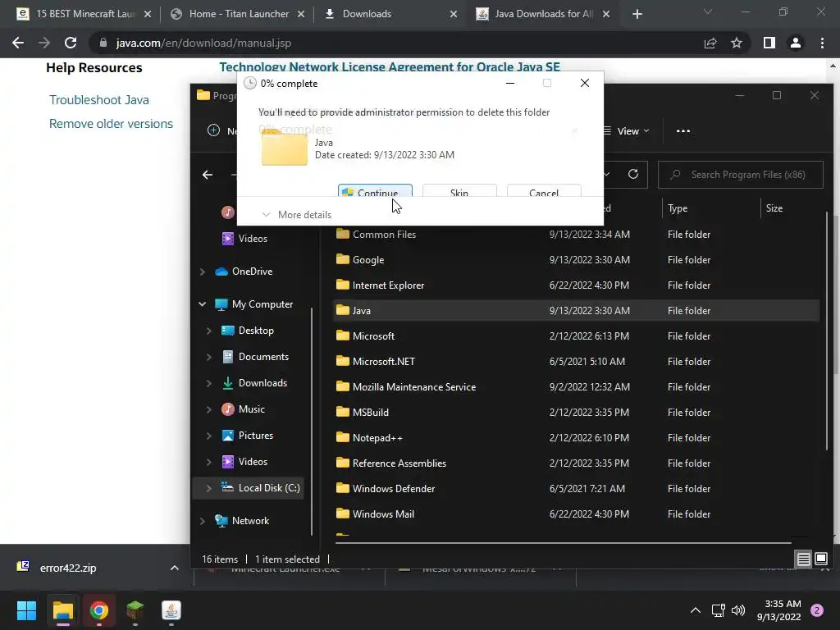Open Chrome profile menu
840x630 pixels.
[796, 43]
